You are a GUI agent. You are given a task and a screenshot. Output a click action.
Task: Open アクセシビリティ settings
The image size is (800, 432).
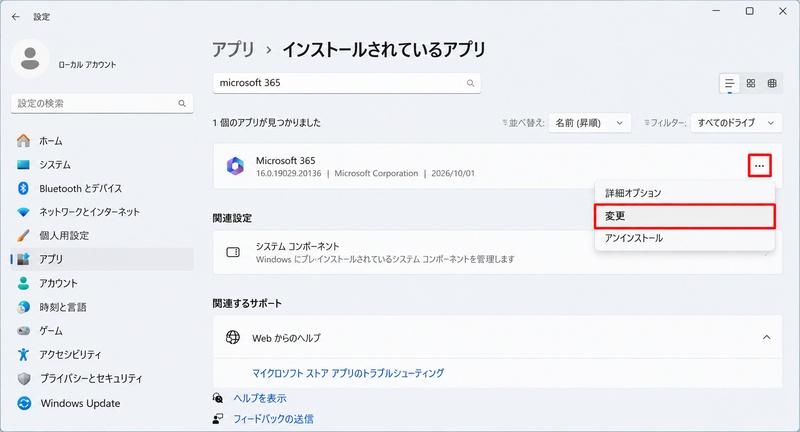102,354
